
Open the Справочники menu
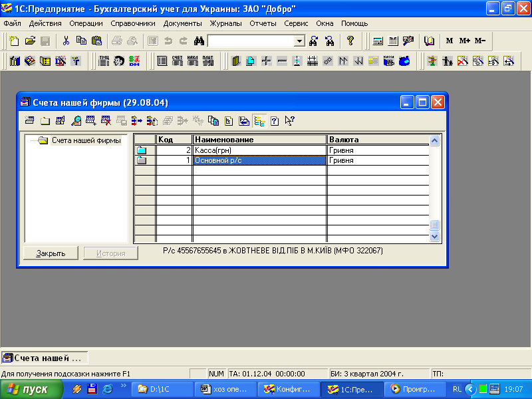coord(132,23)
